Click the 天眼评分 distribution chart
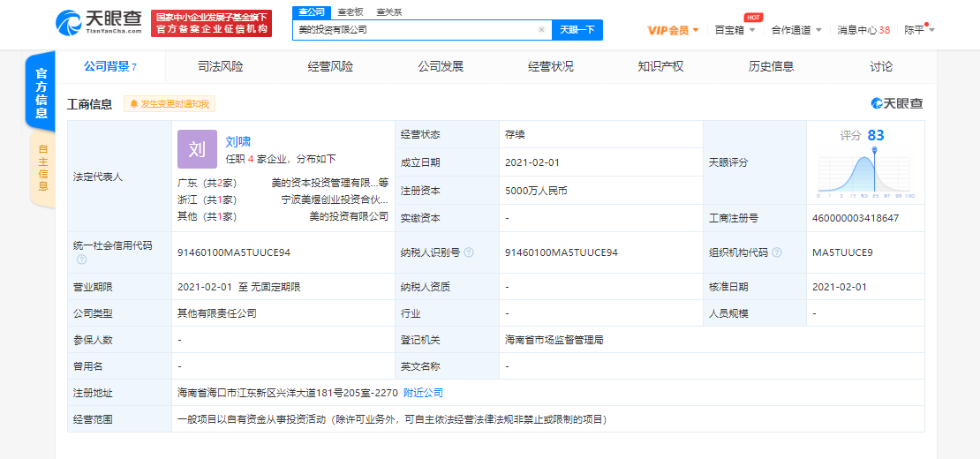The height and width of the screenshot is (459, 980). (x=865, y=174)
